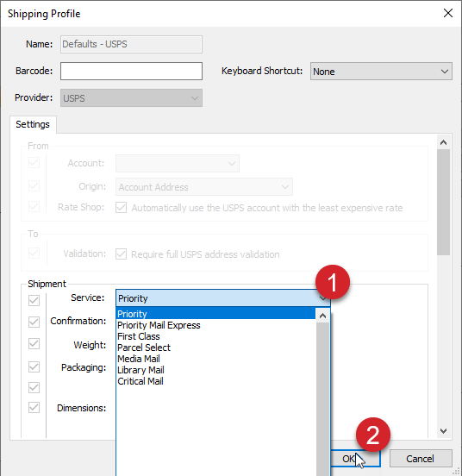
Task: Select Library Mail option
Action: tap(216, 370)
